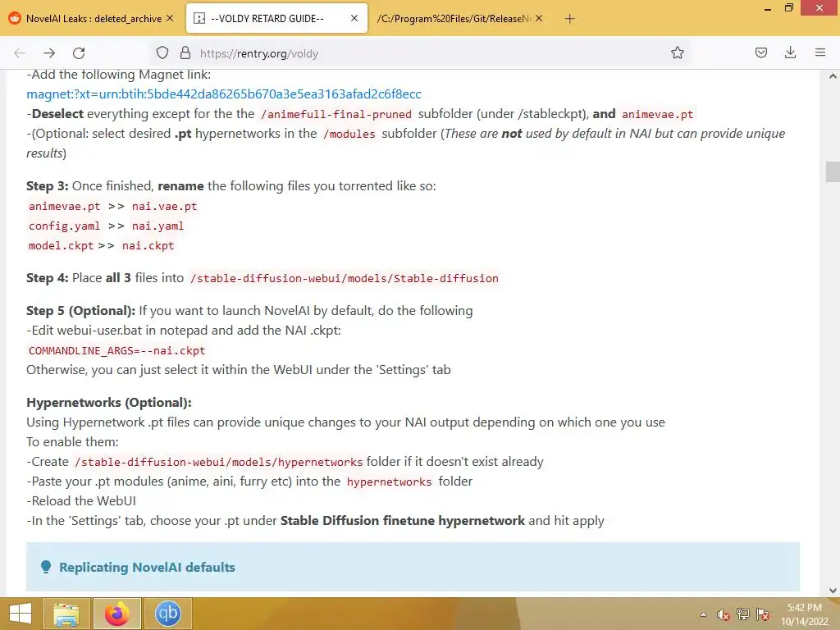The image size is (840, 630).
Task: Close the VOLDY RETARD GUIDE tab
Action: (x=354, y=18)
